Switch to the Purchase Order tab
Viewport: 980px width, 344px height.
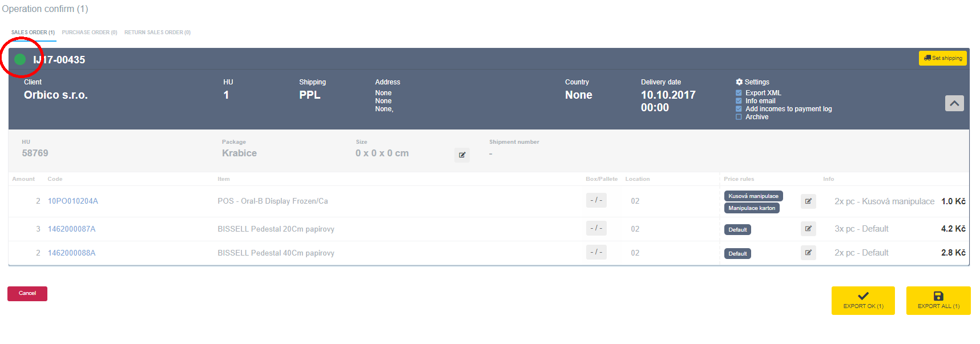point(90,33)
